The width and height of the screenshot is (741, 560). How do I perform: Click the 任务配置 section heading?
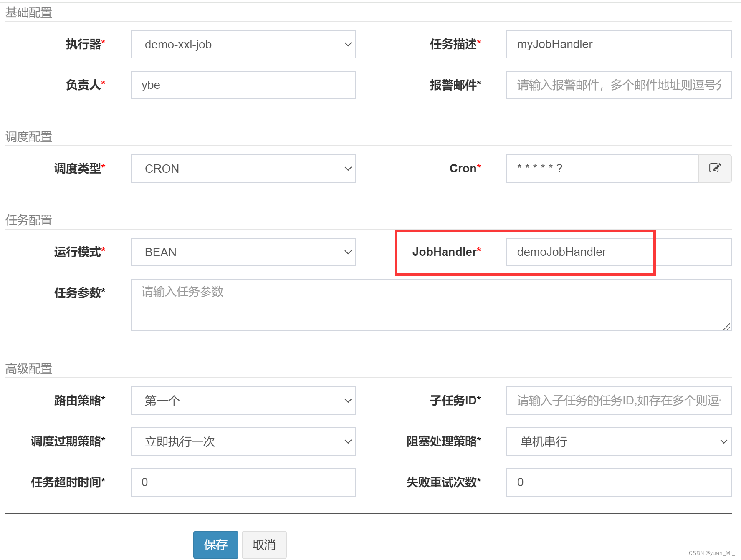point(29,220)
